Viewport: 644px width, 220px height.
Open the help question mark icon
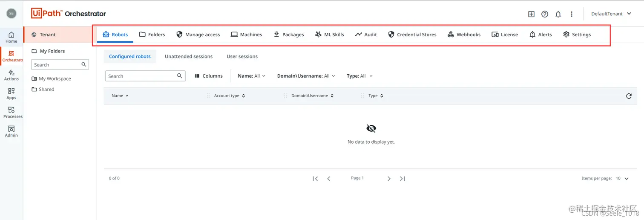545,14
